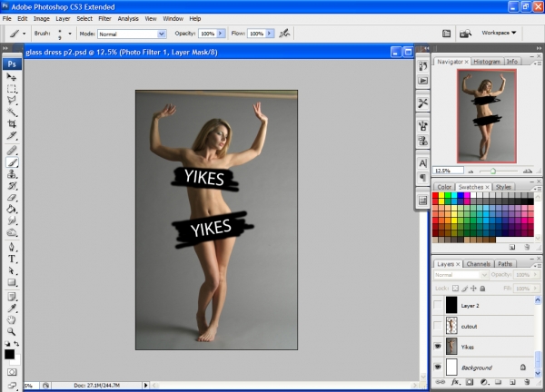Select the Smudge tool
The width and height of the screenshot is (545, 392).
(12, 220)
